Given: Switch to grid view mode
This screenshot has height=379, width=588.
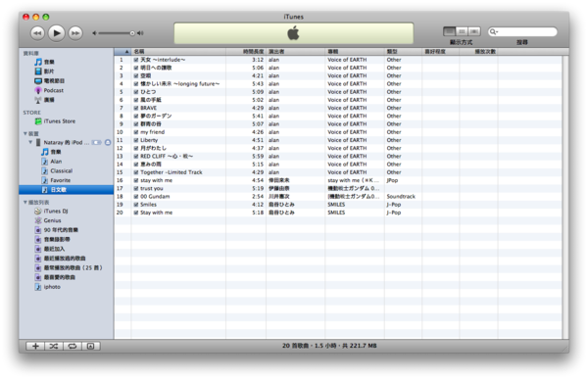Looking at the screenshot, I should coord(462,31).
